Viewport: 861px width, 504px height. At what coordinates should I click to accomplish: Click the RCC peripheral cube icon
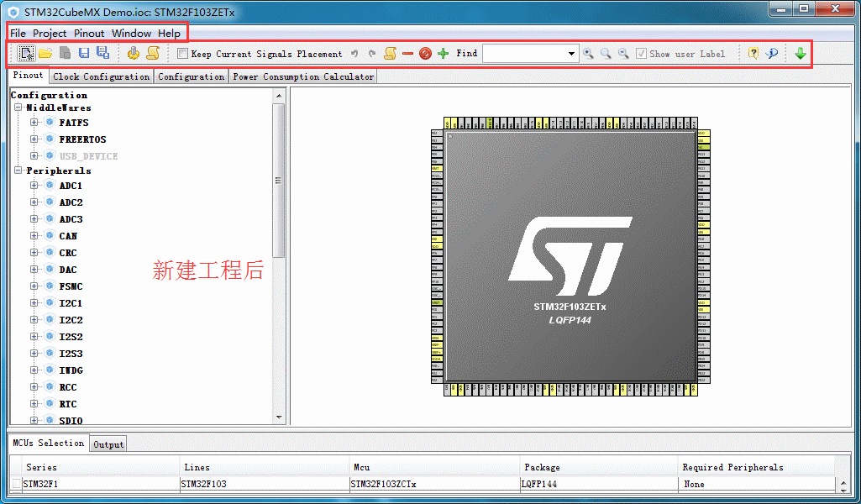pyautogui.click(x=50, y=387)
